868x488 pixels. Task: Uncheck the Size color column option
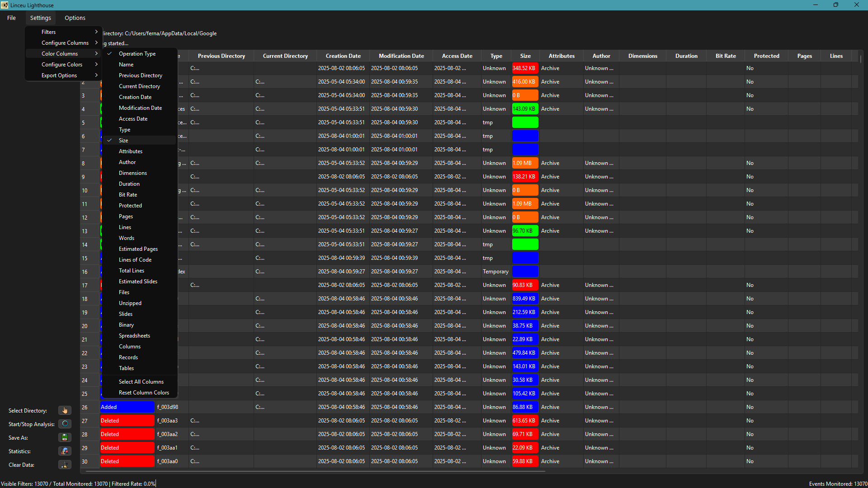pos(123,141)
